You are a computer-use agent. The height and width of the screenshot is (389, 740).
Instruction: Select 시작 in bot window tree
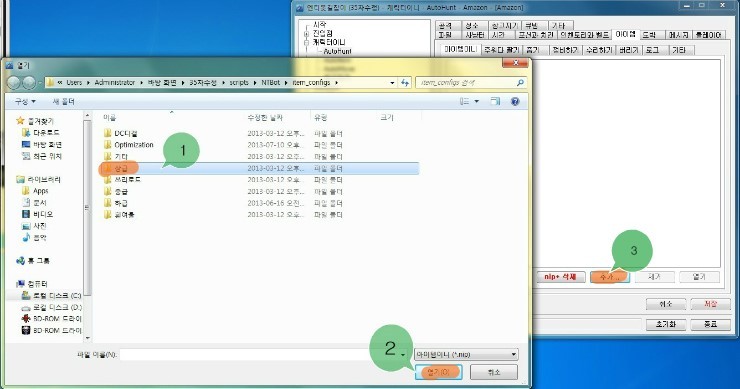pos(320,24)
